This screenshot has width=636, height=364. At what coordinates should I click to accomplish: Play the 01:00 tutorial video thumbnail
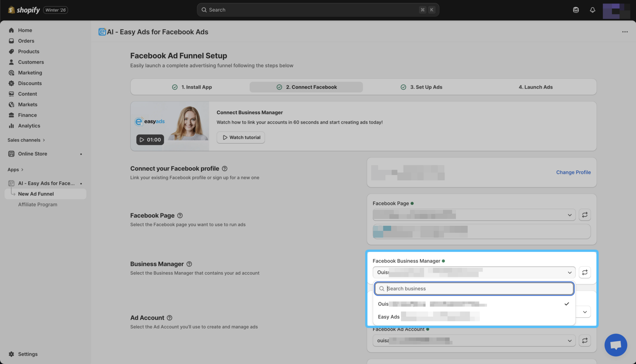click(x=150, y=140)
